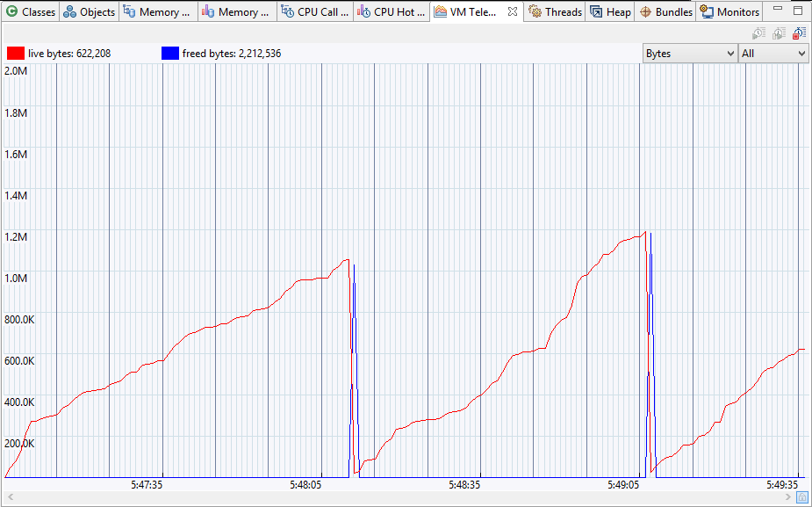Viewport: 812px width, 507px height.
Task: Open the CPU Hot spots tab
Action: point(392,12)
